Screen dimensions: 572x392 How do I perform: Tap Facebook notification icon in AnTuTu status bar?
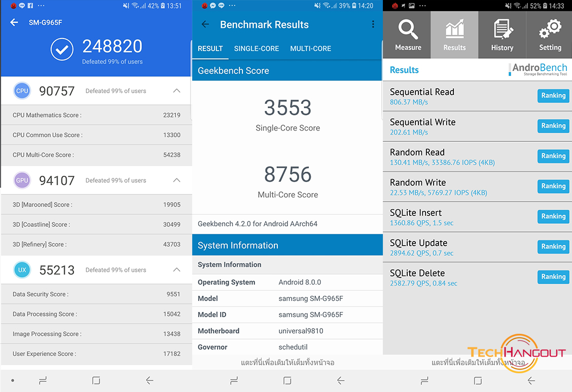tap(30, 6)
